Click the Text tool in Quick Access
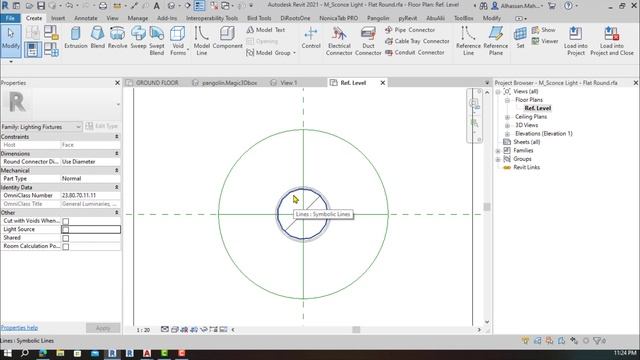 click(x=156, y=6)
